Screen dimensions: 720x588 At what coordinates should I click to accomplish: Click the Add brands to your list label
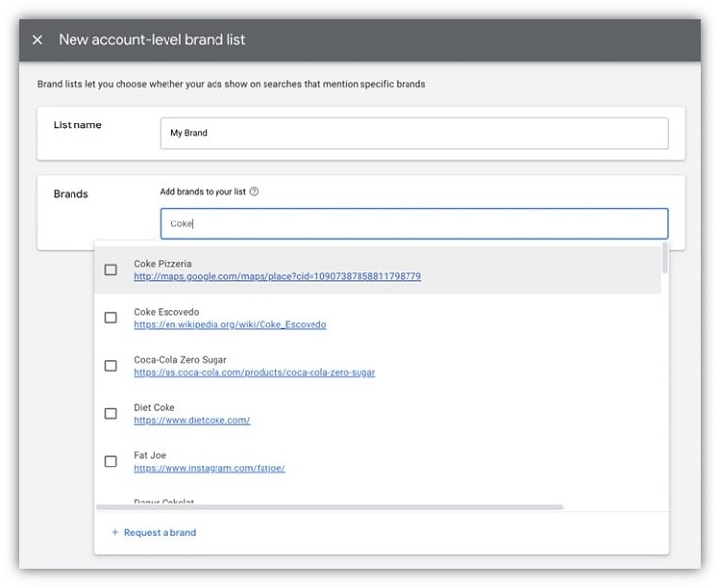[203, 191]
